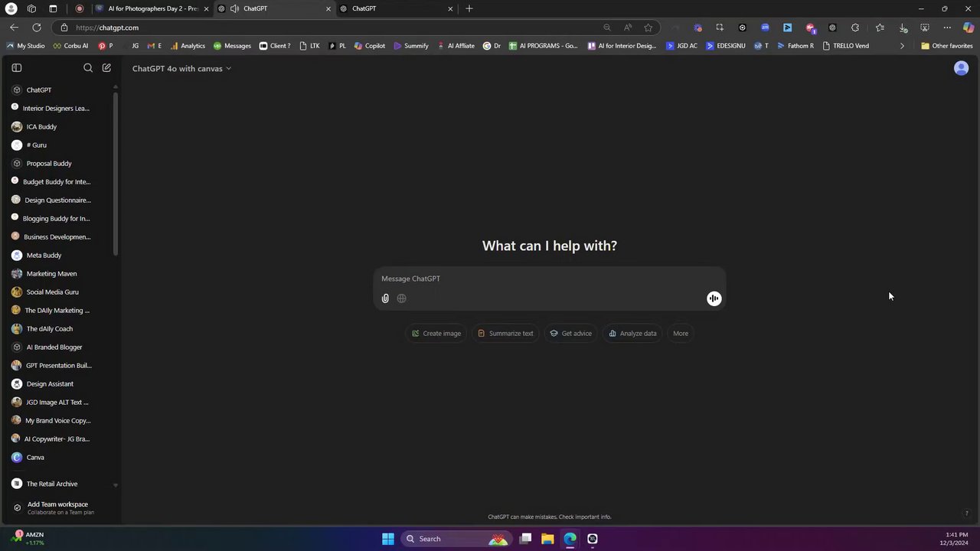Open a new browser tab with plus
The image size is (980, 551).
[469, 8]
